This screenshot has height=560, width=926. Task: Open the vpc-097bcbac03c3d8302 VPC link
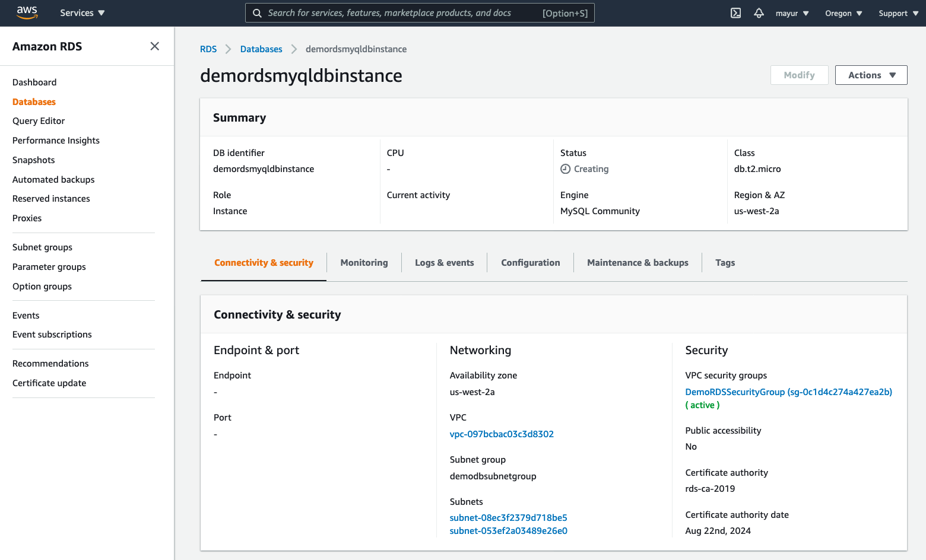(x=502, y=434)
